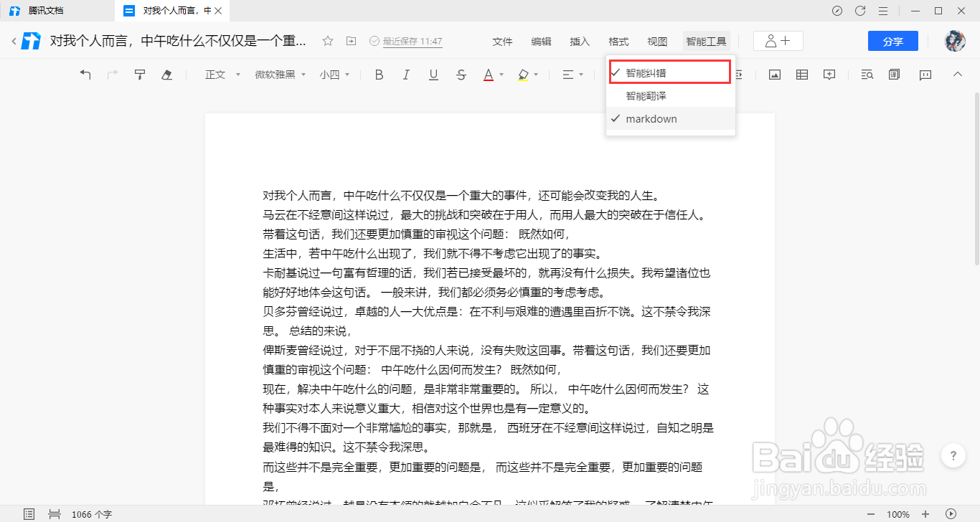Zoom in with the plus button
Viewport: 980px width, 522px height.
925,514
